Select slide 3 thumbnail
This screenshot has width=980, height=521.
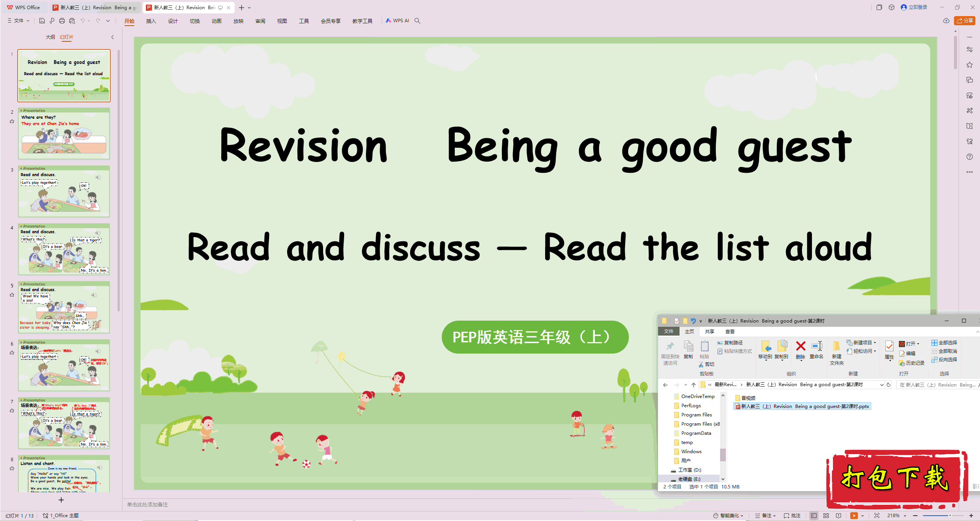tap(64, 192)
